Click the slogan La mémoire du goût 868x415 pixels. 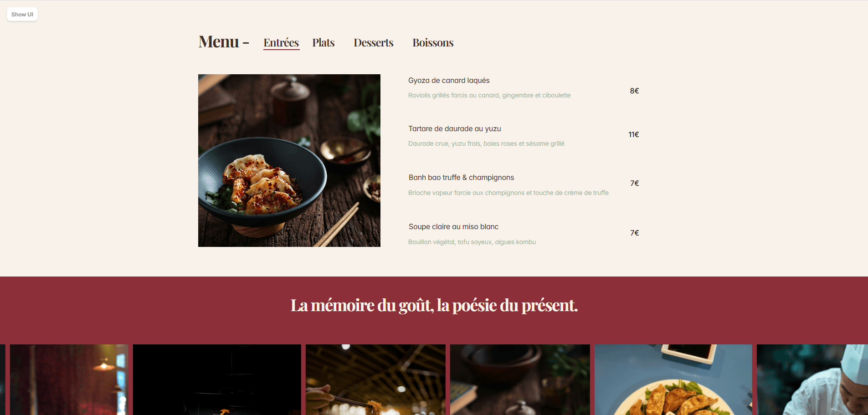434,305
